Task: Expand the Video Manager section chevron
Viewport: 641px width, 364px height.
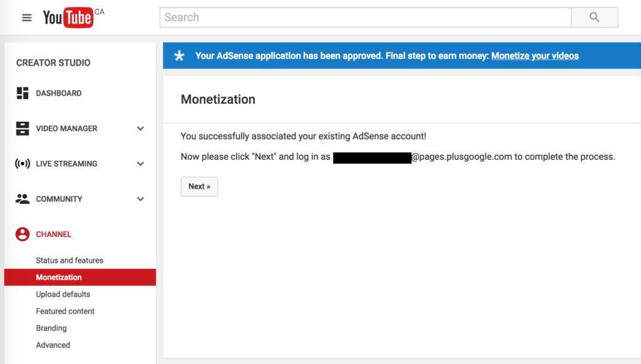Action: click(140, 129)
